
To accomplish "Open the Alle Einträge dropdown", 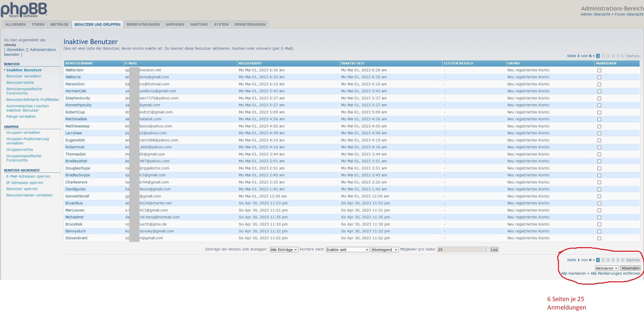I will (x=284, y=250).
